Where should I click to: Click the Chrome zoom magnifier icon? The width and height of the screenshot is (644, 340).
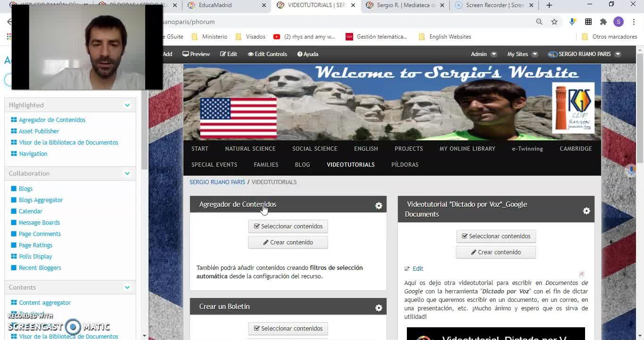point(539,22)
